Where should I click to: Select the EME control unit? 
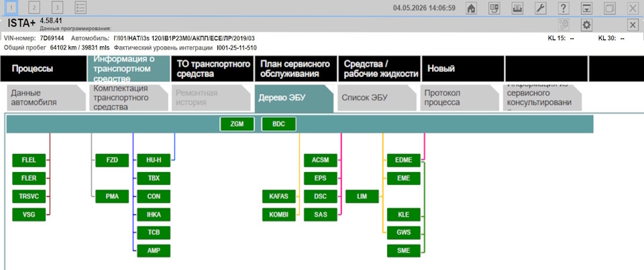coord(404,178)
